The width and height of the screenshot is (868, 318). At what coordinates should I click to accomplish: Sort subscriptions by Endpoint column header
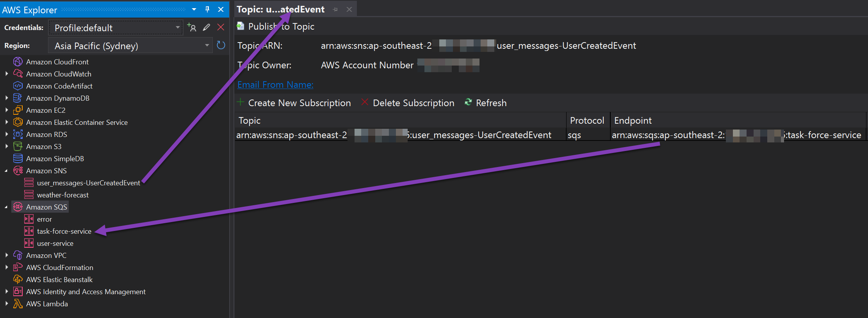tap(738, 121)
